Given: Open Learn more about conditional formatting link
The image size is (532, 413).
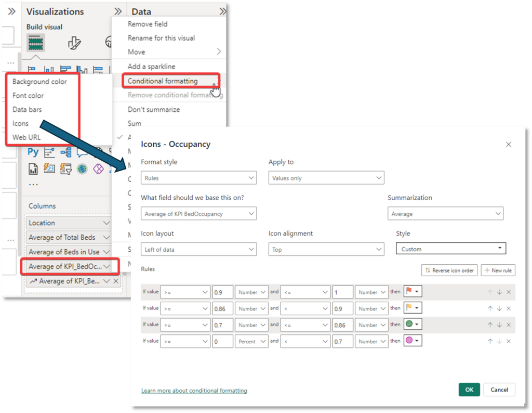Looking at the screenshot, I should (x=194, y=390).
